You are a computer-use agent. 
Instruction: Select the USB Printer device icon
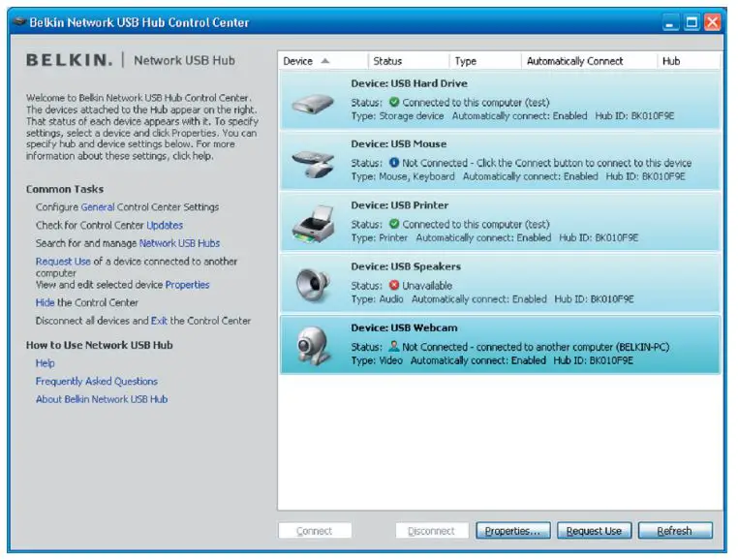[314, 224]
